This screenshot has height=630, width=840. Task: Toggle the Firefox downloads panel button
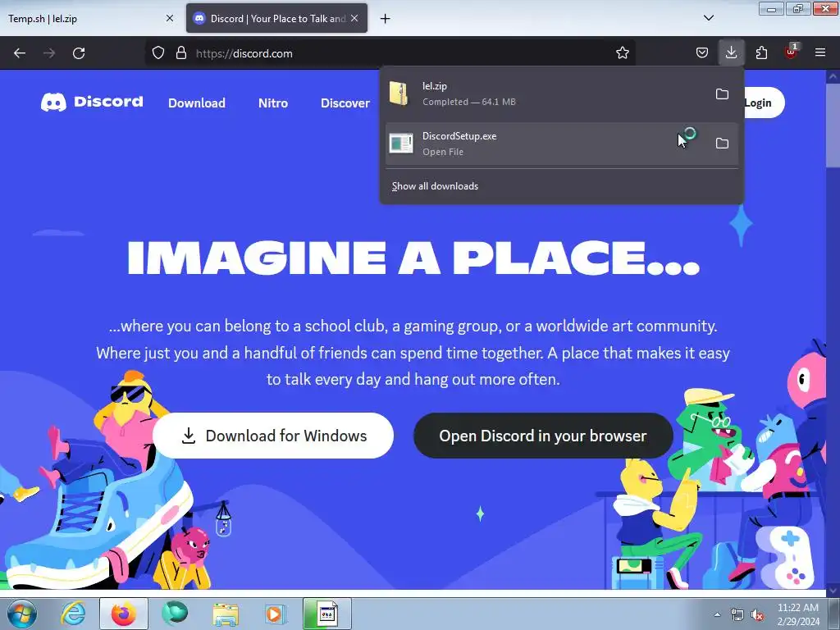[731, 53]
